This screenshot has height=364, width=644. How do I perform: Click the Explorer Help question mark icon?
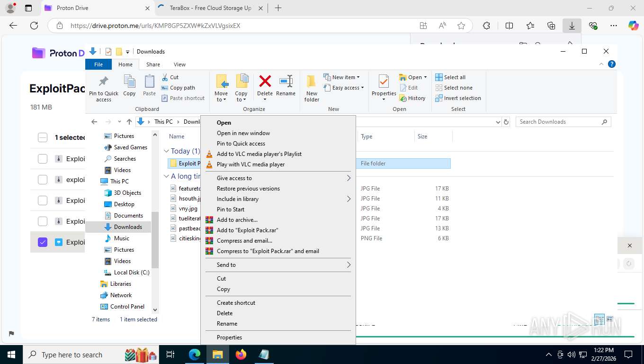point(611,64)
